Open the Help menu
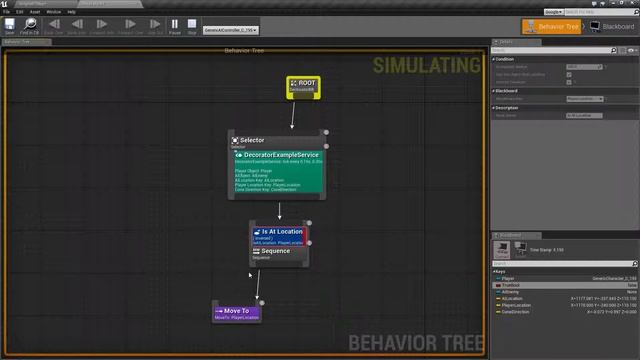640x360 pixels. (x=71, y=12)
